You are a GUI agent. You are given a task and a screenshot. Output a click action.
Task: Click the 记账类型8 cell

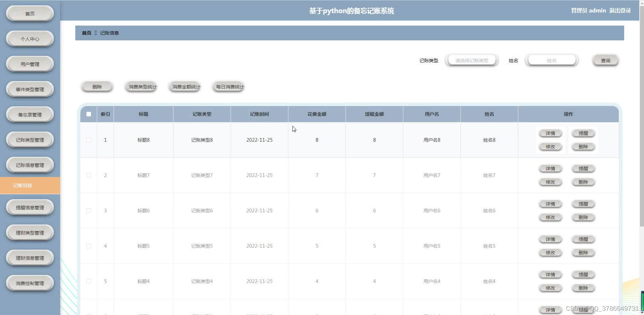point(202,140)
